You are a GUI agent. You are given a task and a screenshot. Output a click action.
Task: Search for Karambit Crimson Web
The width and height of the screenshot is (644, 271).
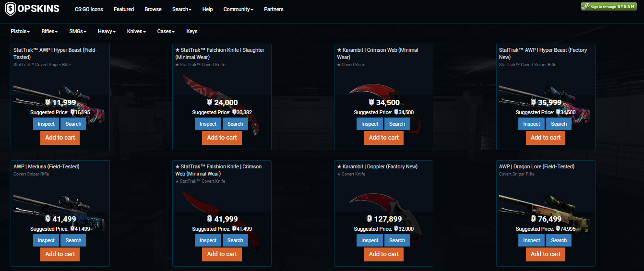(397, 124)
